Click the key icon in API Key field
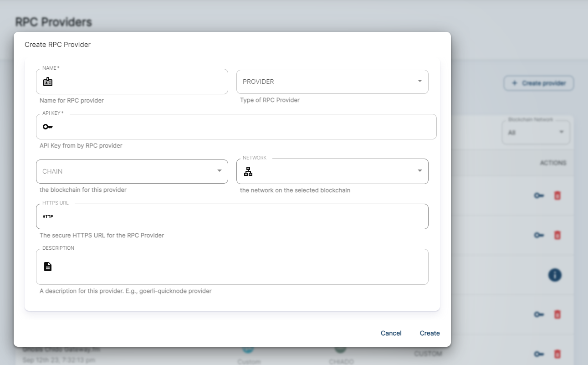588x365 pixels. tap(48, 127)
